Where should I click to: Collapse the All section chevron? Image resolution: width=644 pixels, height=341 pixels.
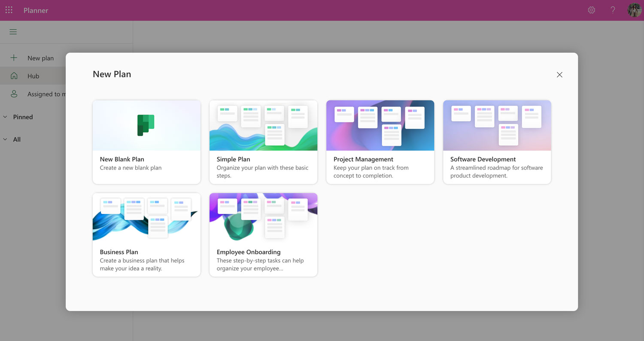[x=5, y=139]
